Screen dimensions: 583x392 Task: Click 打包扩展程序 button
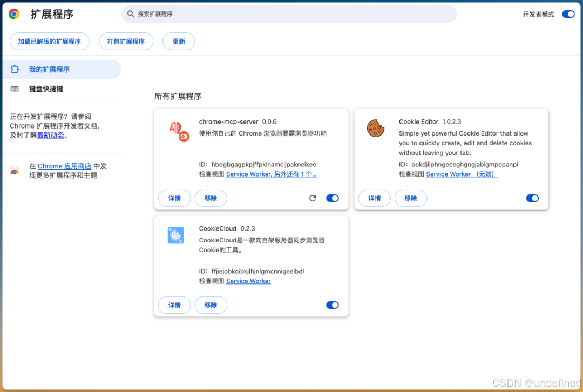click(126, 41)
